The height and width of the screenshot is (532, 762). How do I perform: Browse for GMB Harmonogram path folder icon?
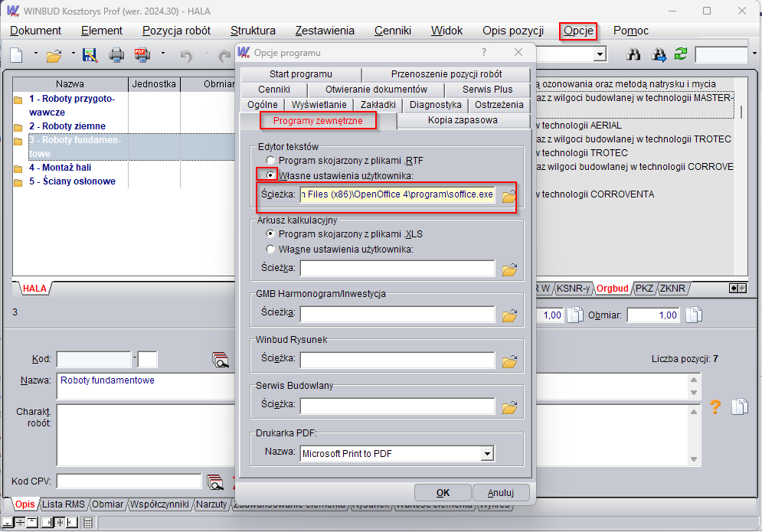coord(509,316)
